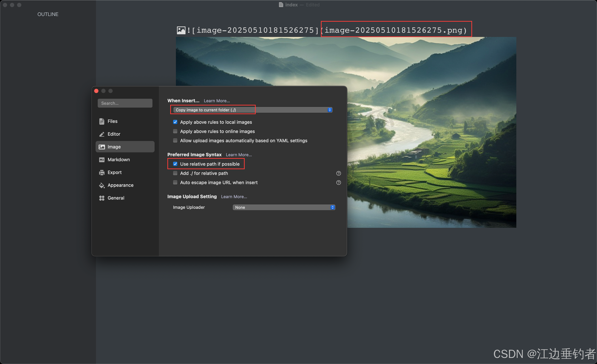Click the Export printer icon
The width and height of the screenshot is (597, 364).
tap(102, 172)
